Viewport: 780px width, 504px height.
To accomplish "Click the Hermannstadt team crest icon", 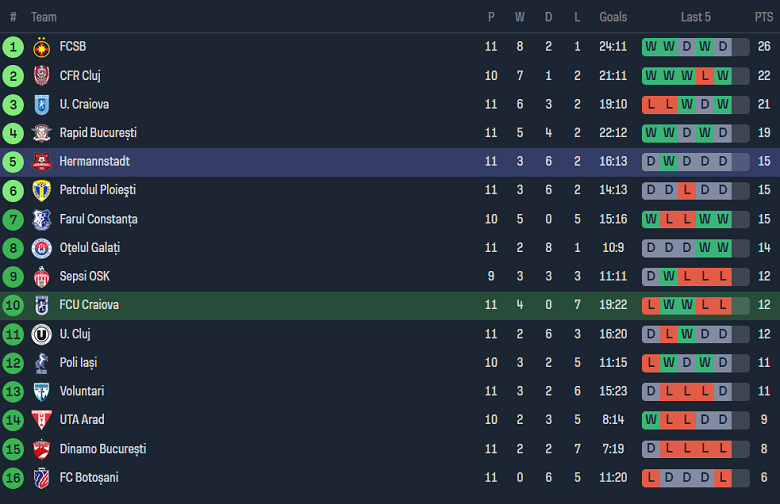I will (42, 162).
